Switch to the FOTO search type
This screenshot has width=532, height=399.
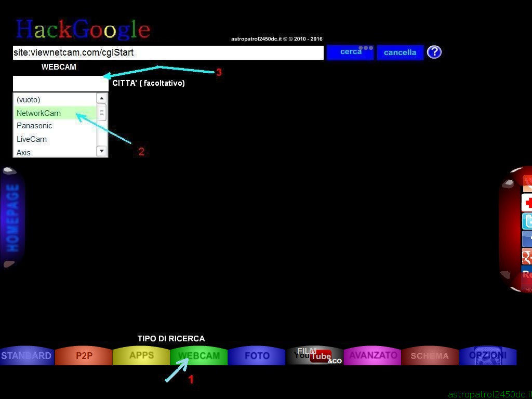257,355
